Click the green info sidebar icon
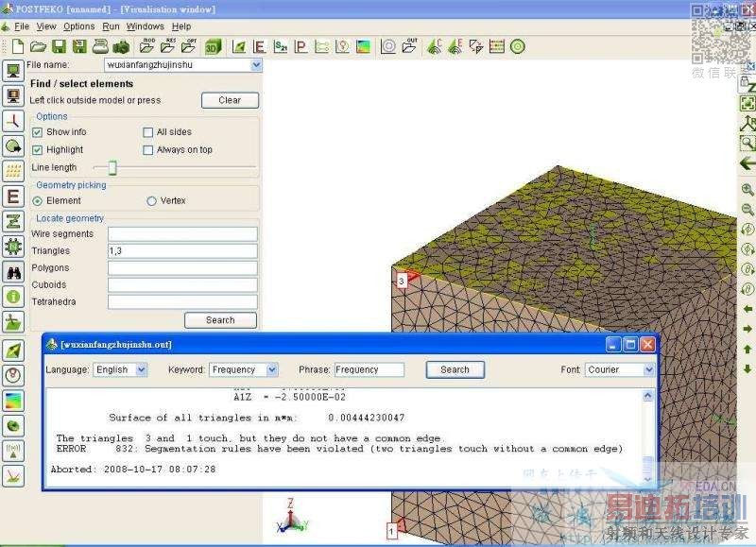 tap(13, 297)
